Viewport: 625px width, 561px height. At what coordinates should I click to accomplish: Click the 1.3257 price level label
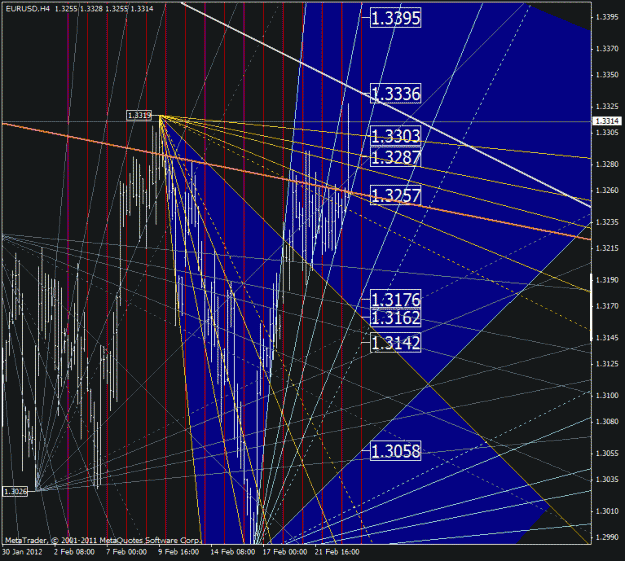(x=395, y=195)
